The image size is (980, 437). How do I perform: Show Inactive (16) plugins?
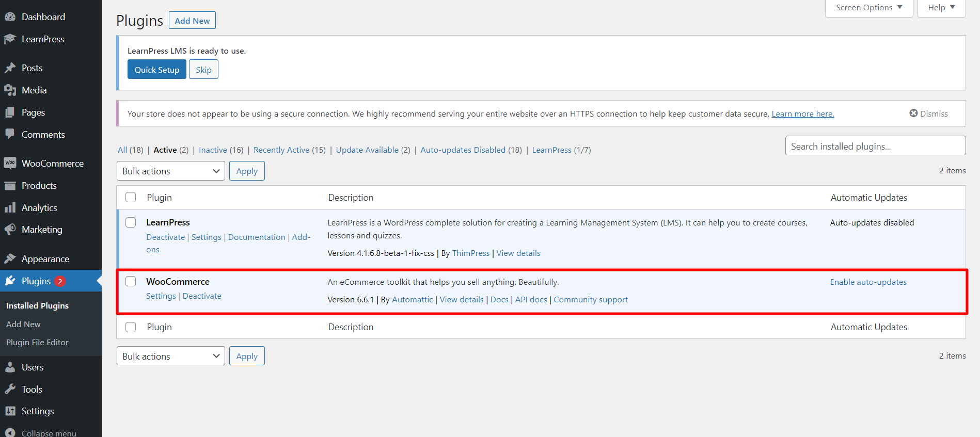(x=221, y=150)
